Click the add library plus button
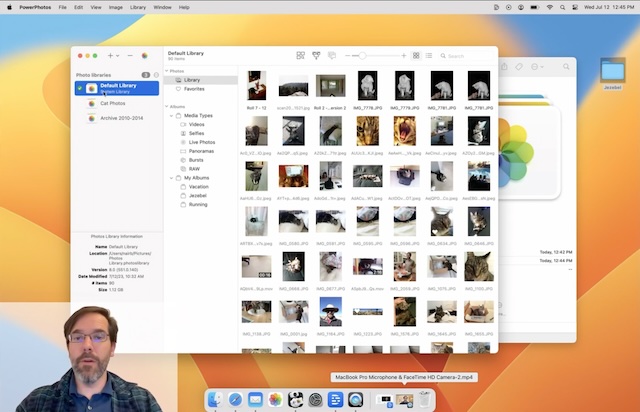Viewport: 640px width, 412px height. click(110, 56)
